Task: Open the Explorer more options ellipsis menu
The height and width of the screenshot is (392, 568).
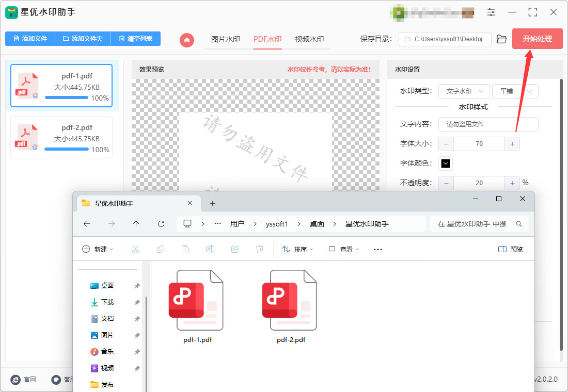Action: [378, 250]
